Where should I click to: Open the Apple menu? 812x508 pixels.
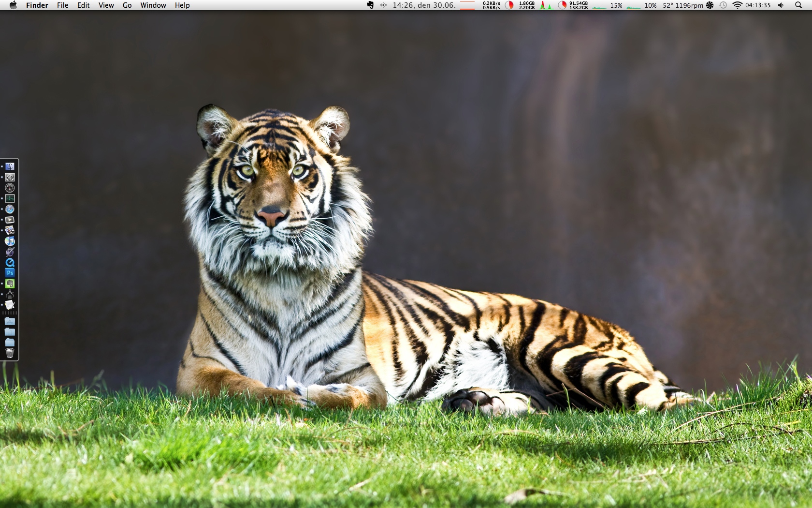click(x=13, y=5)
